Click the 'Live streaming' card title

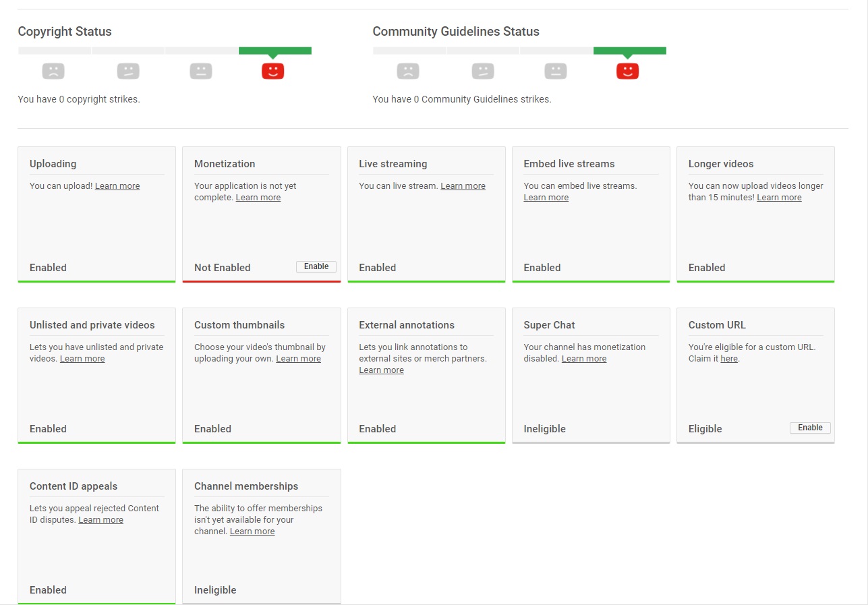[393, 164]
